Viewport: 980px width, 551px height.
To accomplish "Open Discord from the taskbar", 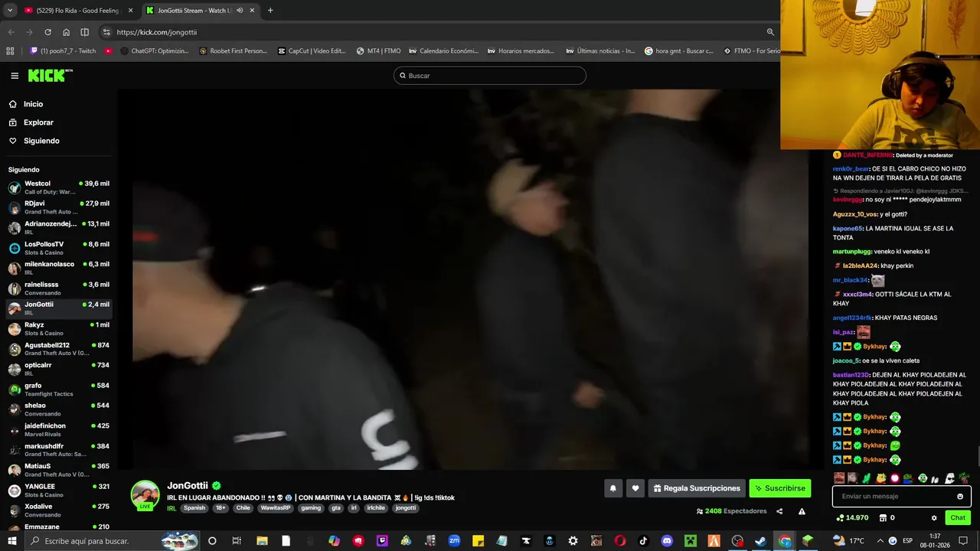I will point(667,541).
